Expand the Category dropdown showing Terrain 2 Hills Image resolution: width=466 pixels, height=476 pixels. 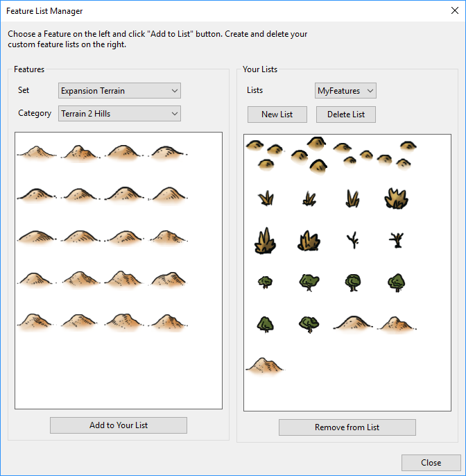click(x=119, y=113)
